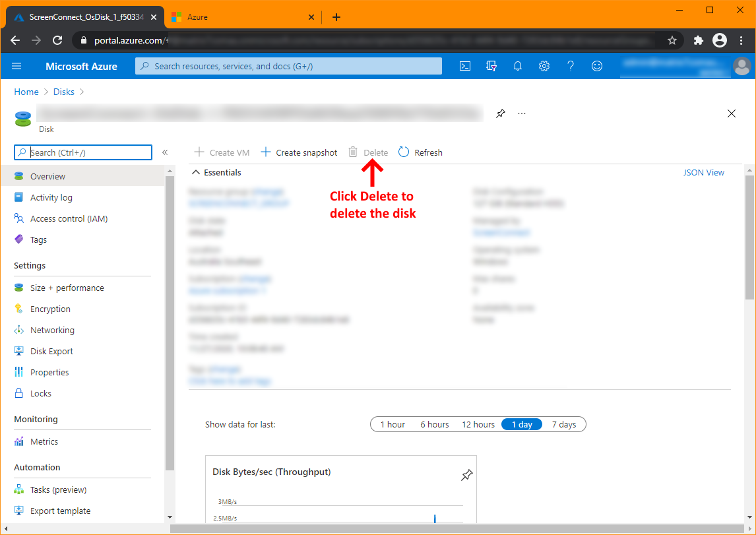The height and width of the screenshot is (535, 756).
Task: Bookmark this page with the star icon
Action: point(672,40)
